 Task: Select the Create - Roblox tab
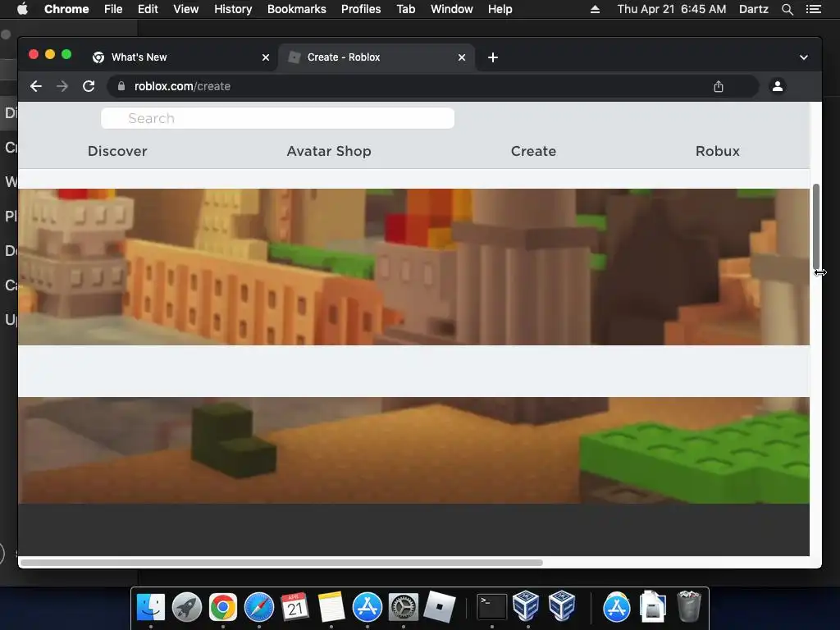click(376, 57)
